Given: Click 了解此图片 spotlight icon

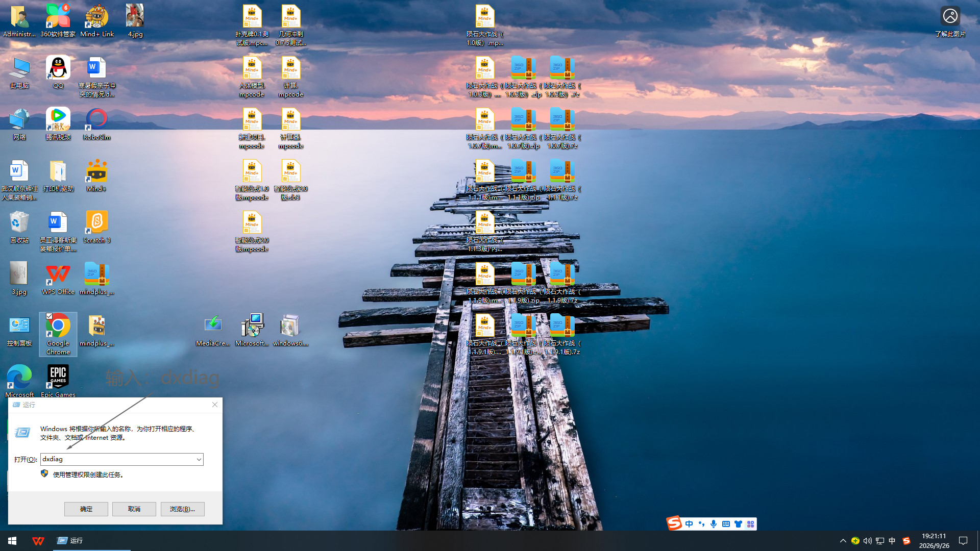Looking at the screenshot, I should [x=950, y=21].
